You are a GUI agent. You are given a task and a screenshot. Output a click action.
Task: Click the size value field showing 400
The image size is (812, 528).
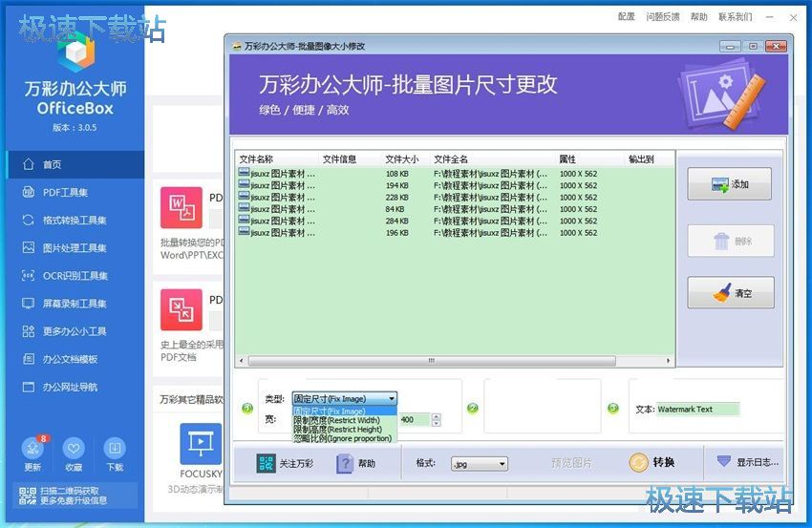[x=415, y=420]
